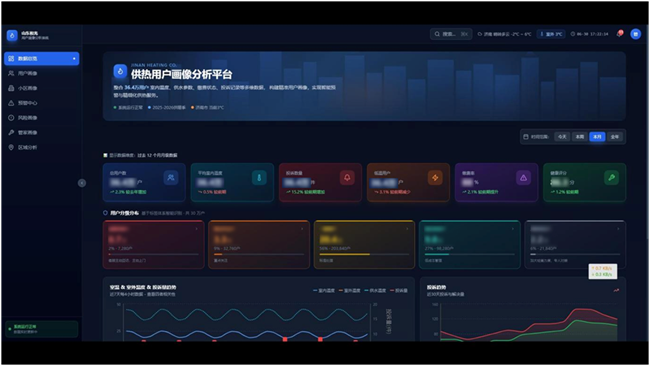The image size is (650, 366).
Task: Click the bell icon on the red complaints card
Action: [x=347, y=178]
